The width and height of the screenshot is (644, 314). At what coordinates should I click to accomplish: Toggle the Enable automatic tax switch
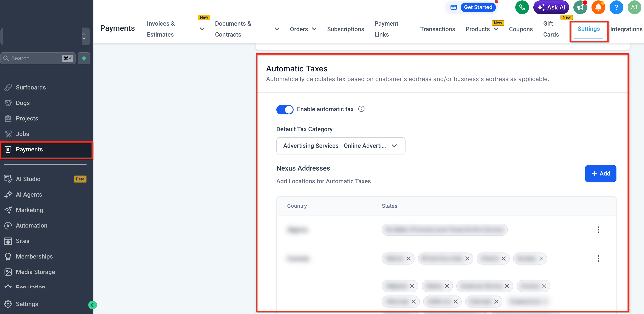[285, 109]
